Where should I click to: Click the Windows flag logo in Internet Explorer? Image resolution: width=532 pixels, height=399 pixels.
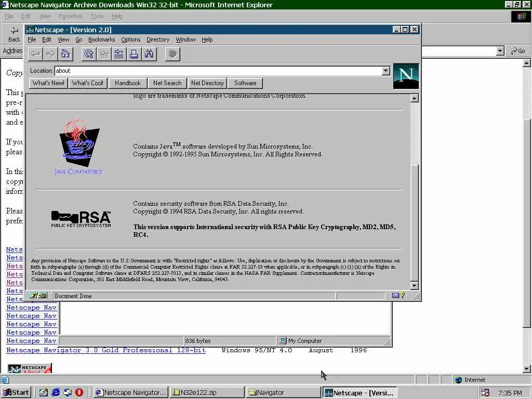521,17
